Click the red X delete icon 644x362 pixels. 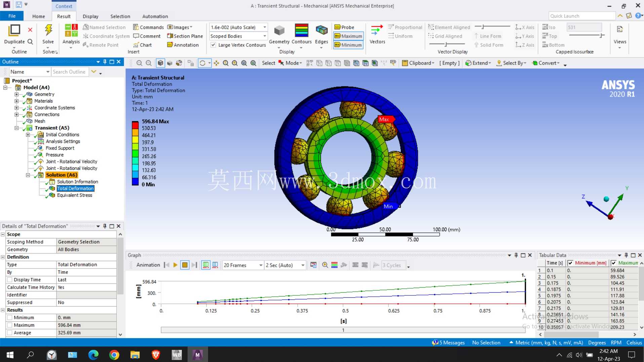click(x=30, y=30)
